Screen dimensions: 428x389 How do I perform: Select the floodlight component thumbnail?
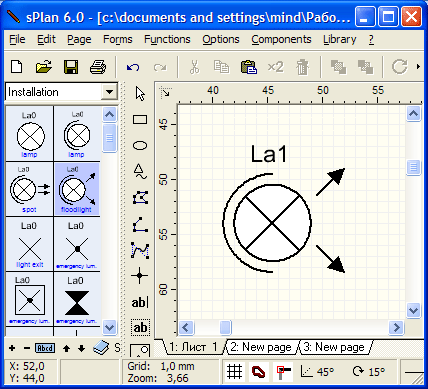click(x=76, y=189)
